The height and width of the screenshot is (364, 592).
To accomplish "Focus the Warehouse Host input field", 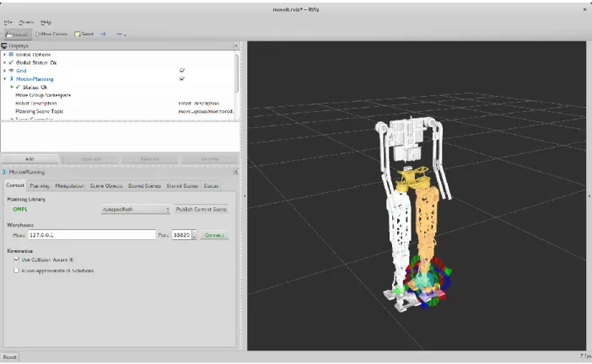I will point(92,235).
